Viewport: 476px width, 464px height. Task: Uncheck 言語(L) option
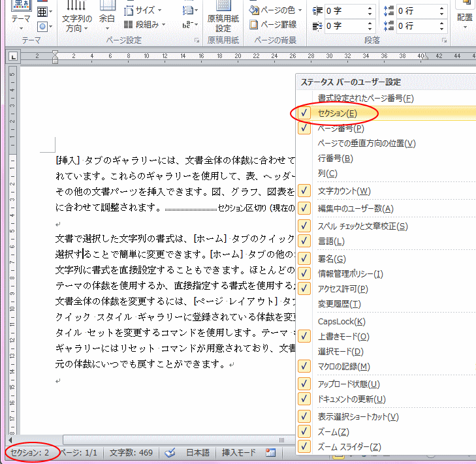[x=386, y=241]
